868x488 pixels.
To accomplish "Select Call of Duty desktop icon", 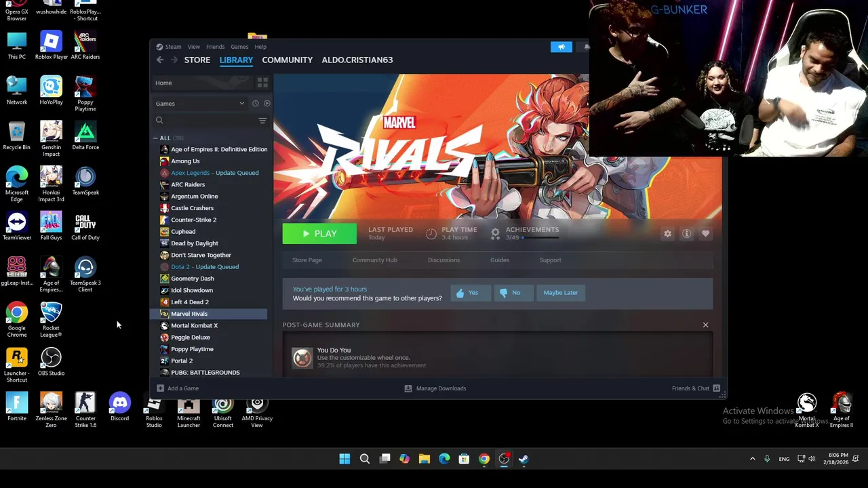I will coord(85,226).
